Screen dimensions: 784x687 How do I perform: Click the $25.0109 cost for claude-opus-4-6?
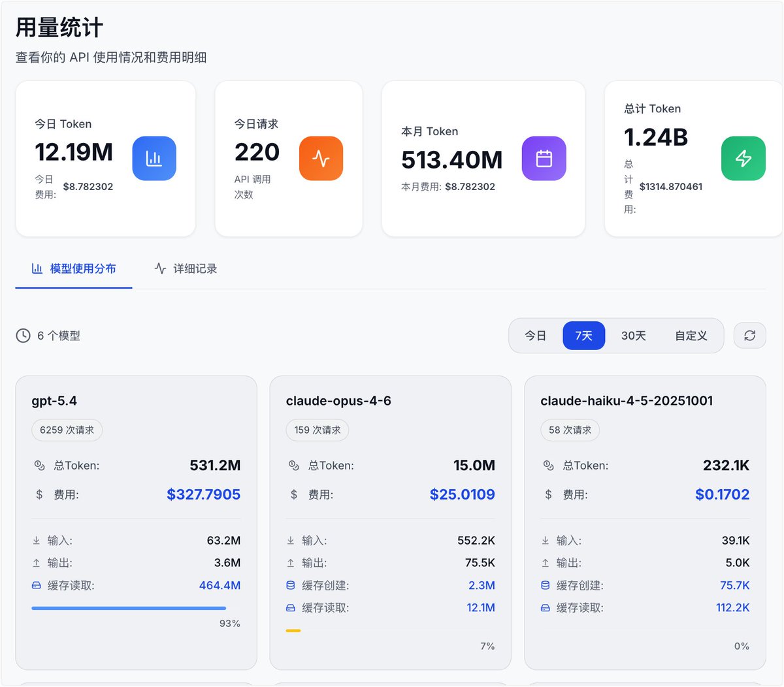tap(462, 494)
